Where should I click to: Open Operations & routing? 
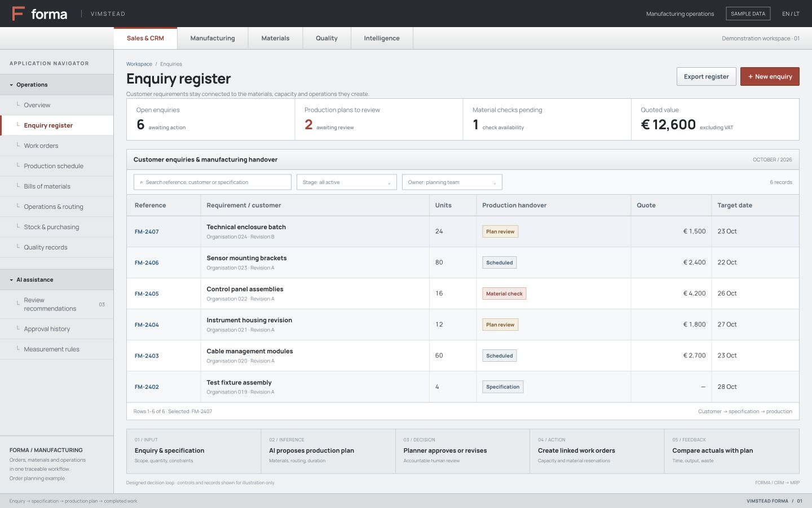pyautogui.click(x=56, y=207)
